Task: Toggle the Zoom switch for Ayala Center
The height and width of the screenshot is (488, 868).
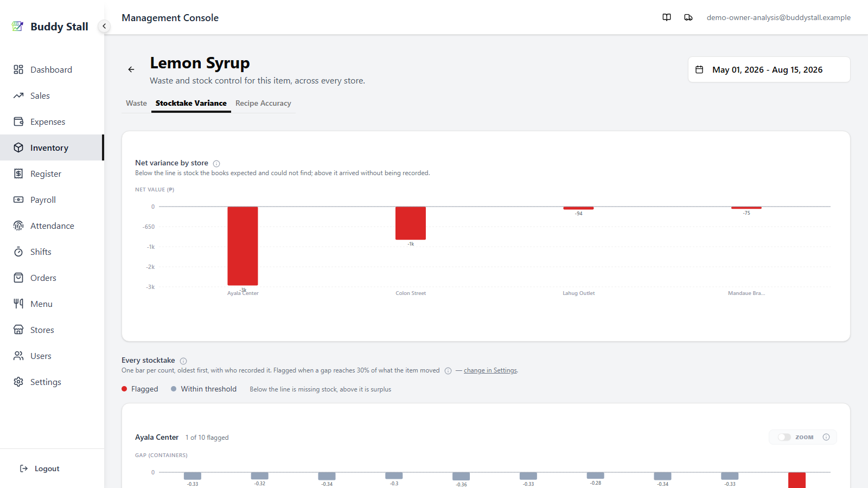Action: 784,437
